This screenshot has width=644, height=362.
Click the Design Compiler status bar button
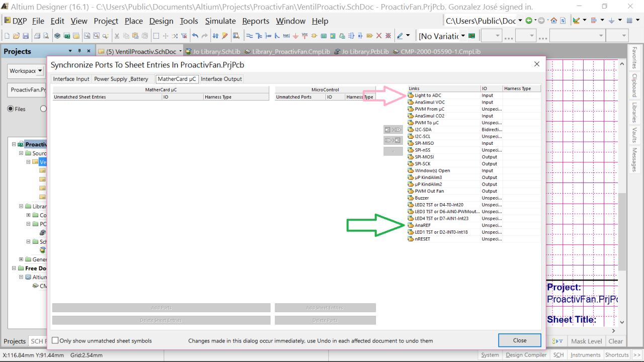coord(526,355)
